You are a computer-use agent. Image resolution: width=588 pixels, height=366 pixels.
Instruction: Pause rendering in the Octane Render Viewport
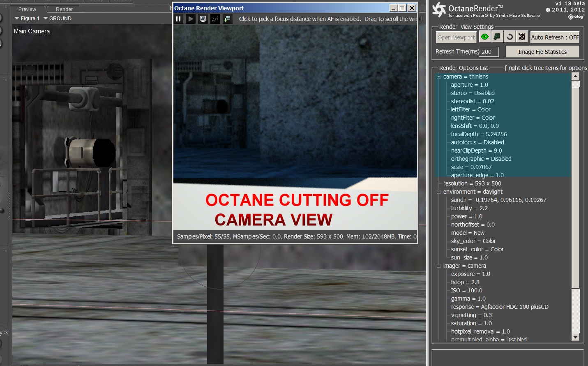pyautogui.click(x=178, y=19)
